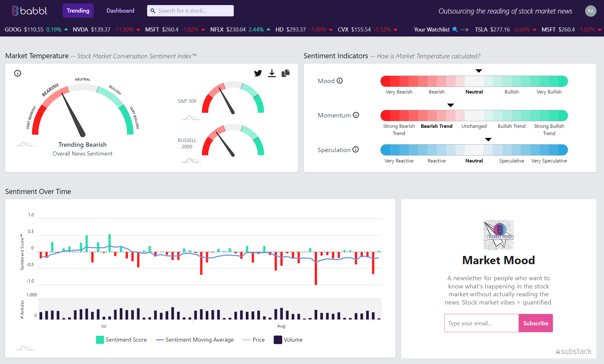Click the Market Mood heading
Screen dimensions: 604x364
click(x=498, y=260)
